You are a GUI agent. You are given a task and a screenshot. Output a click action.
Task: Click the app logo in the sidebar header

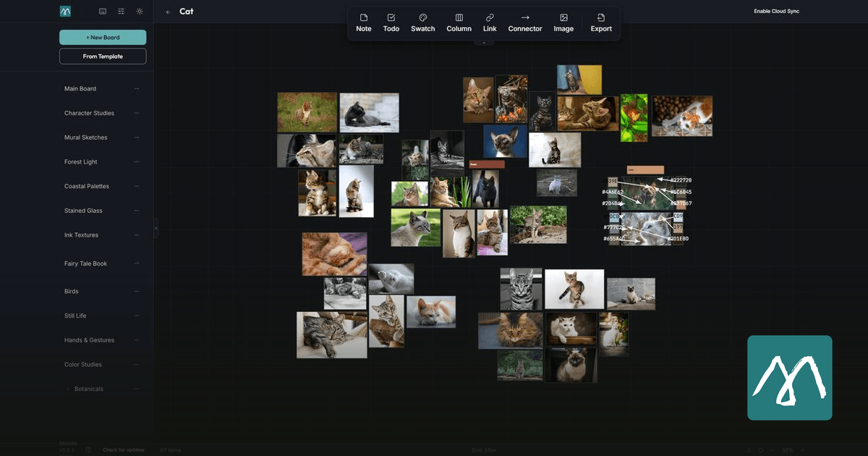tap(65, 12)
